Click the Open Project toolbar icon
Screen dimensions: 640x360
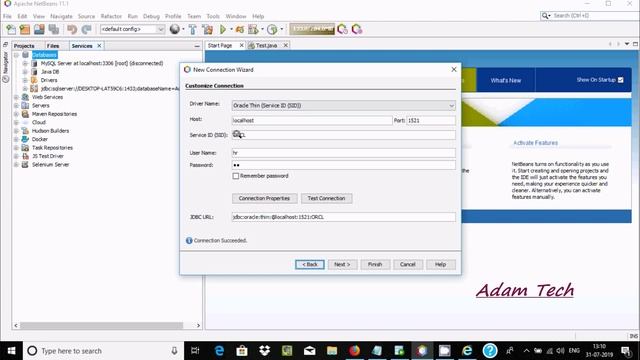pos(39,29)
